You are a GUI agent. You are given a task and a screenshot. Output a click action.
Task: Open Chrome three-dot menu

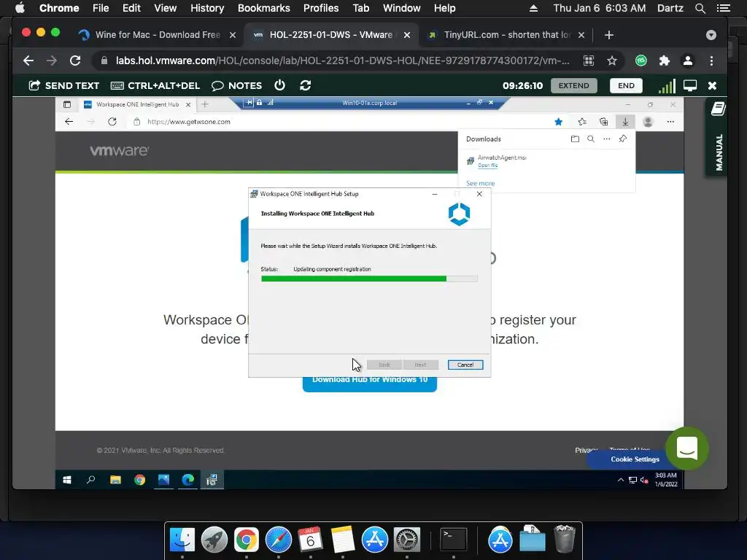click(x=711, y=61)
